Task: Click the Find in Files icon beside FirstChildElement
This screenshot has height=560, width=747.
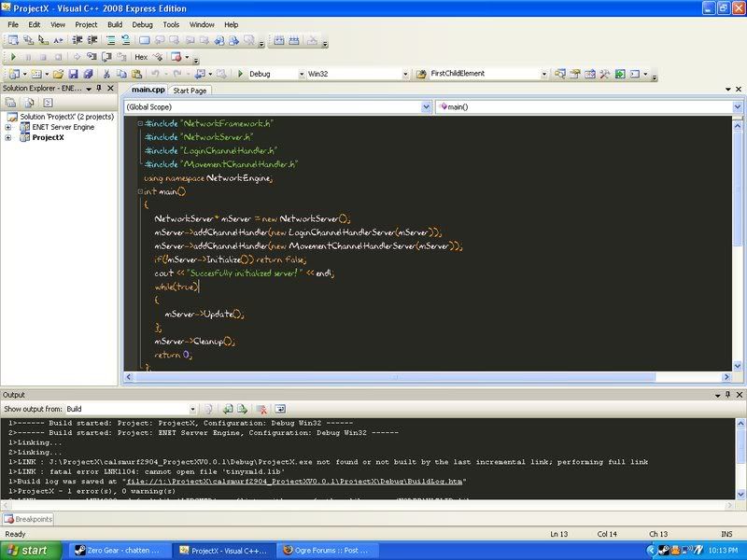Action: point(421,74)
